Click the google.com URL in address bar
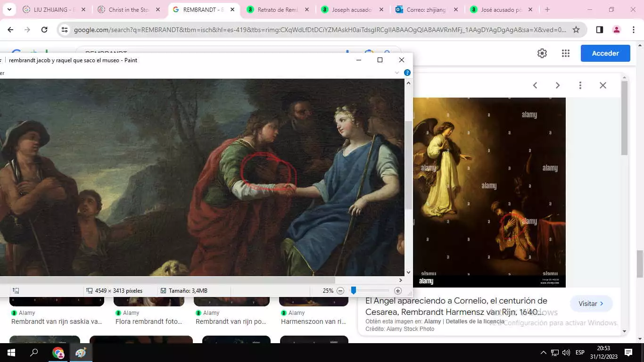 tap(320, 30)
